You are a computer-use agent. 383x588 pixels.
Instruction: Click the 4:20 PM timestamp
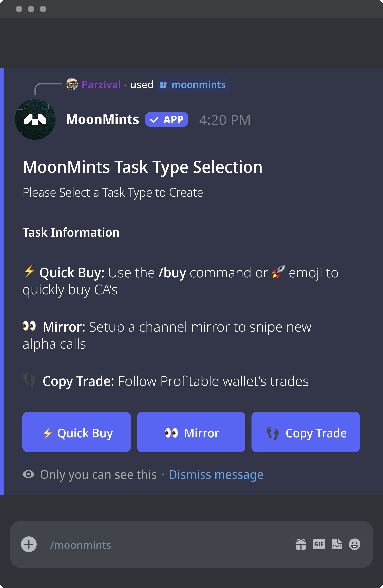click(225, 120)
